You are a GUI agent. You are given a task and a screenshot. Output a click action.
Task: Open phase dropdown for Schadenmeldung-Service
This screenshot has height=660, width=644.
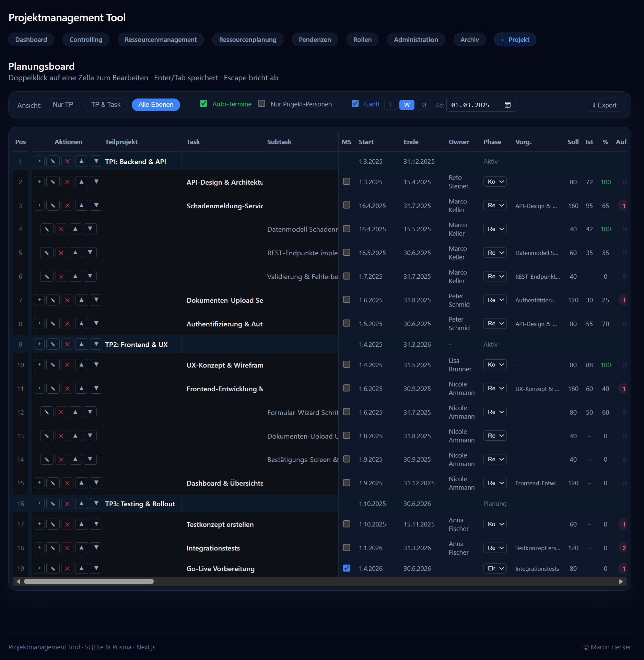tap(495, 205)
